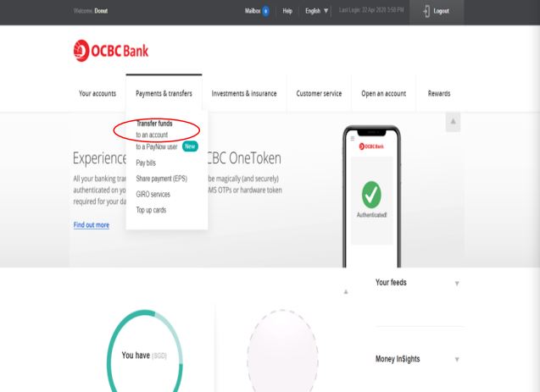
Task: Click the Help link in top bar
Action: pos(287,11)
